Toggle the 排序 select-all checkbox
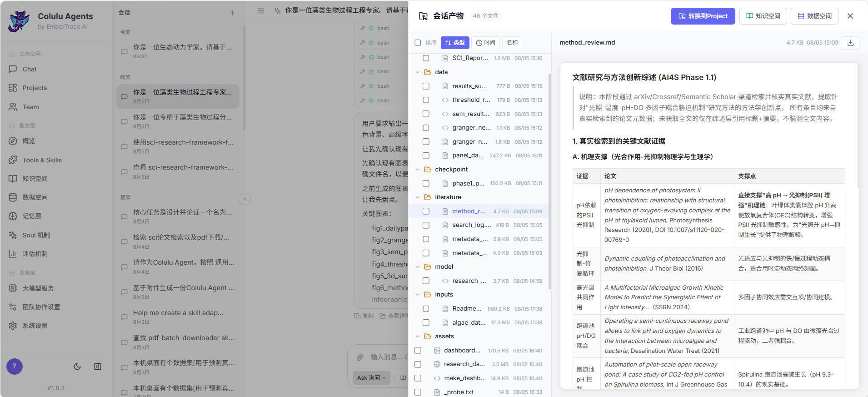The height and width of the screenshot is (397, 868). [418, 43]
